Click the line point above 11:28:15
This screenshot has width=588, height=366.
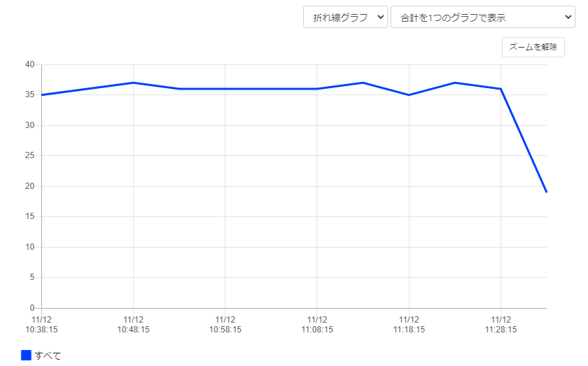500,89
